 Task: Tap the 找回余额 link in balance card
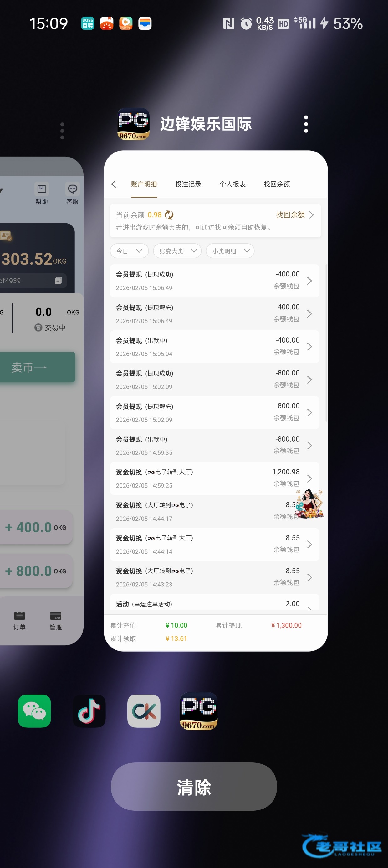295,214
